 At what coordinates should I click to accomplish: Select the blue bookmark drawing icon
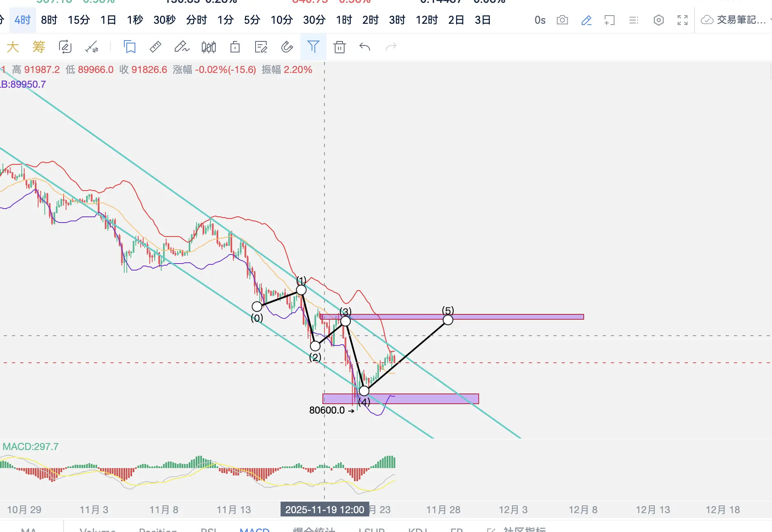click(130, 47)
